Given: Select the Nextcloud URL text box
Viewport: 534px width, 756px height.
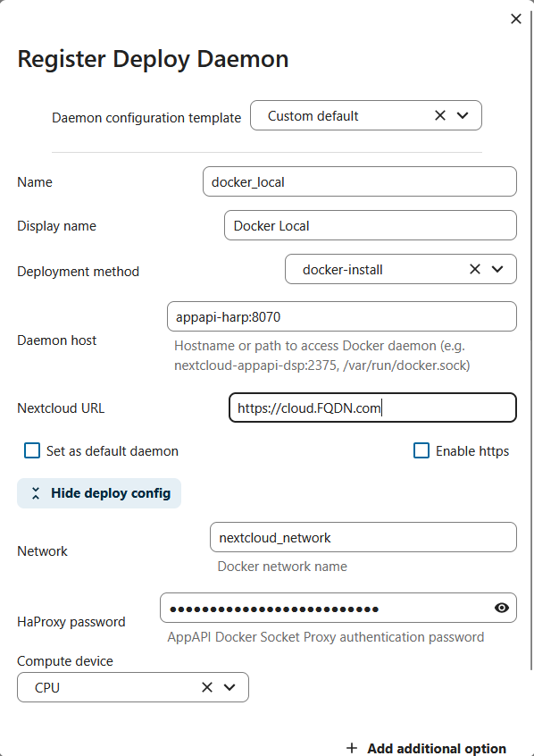Looking at the screenshot, I should [x=372, y=407].
